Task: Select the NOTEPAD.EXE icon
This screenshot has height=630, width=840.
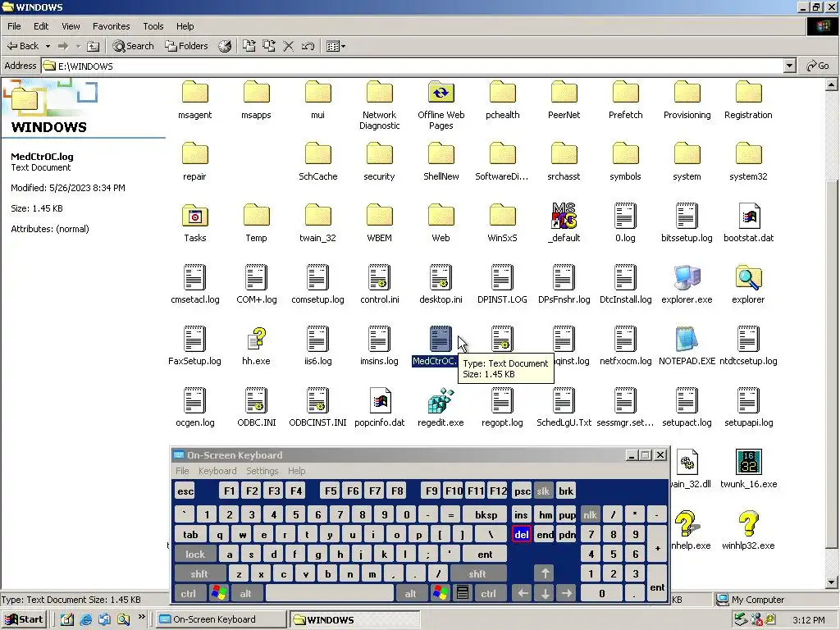Action: (687, 339)
